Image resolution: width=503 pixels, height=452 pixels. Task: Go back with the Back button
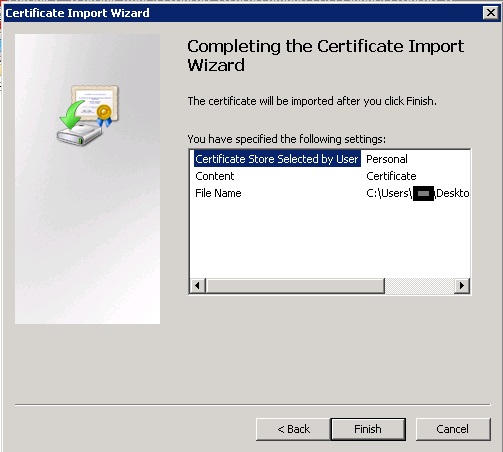pos(293,429)
